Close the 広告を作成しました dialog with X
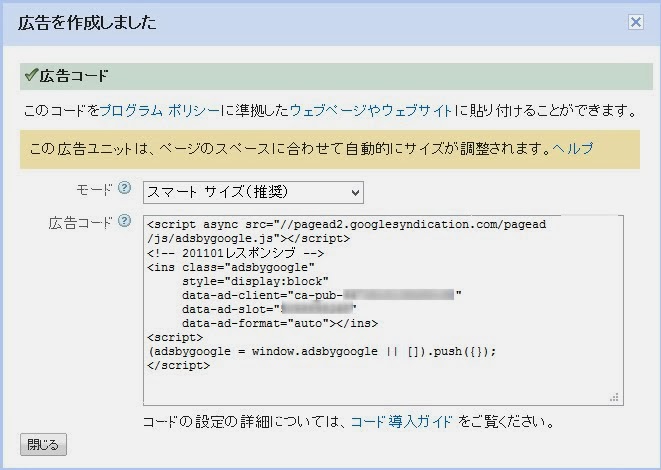Viewport: 661px width, 470px height. [635, 22]
